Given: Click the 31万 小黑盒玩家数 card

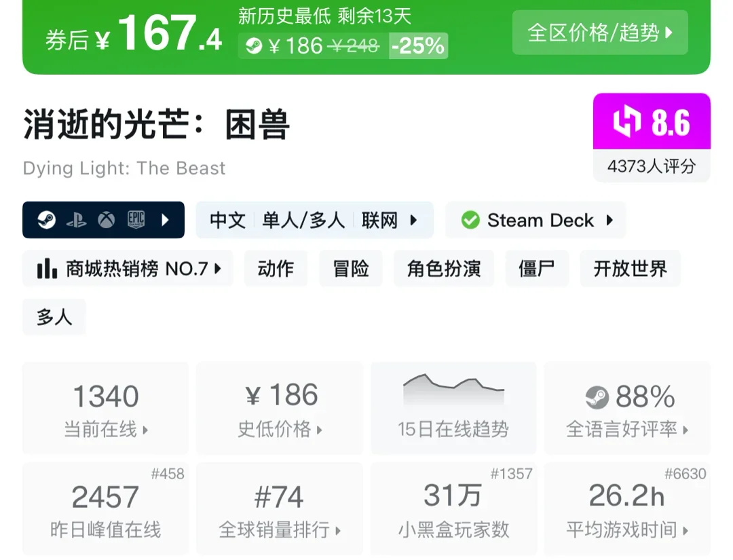Looking at the screenshot, I should click(x=453, y=509).
